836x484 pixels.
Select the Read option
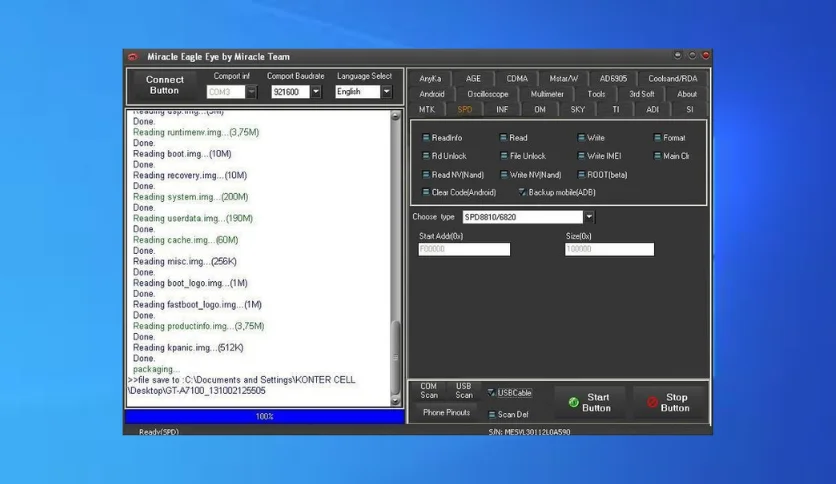click(x=513, y=138)
